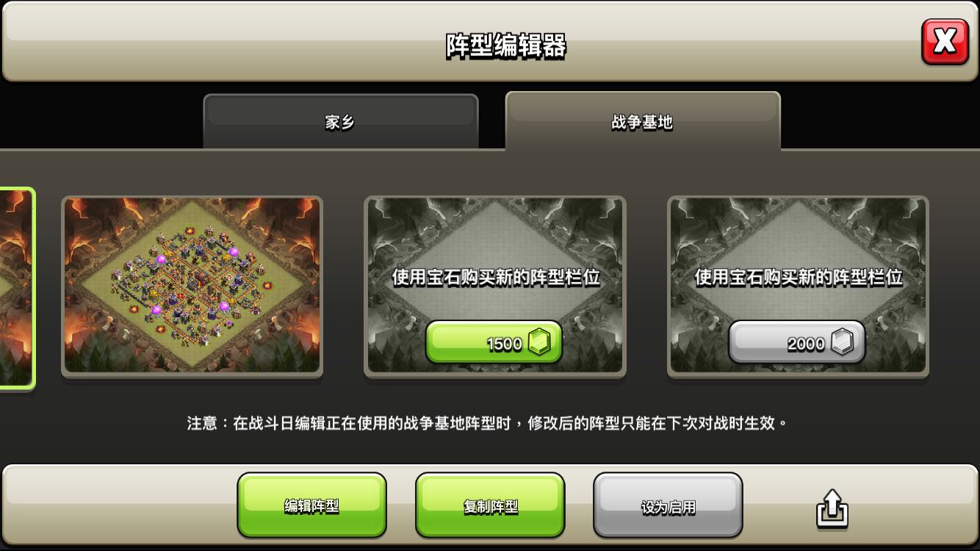Viewport: 980px width, 551px height.
Task: Select the war base layout thumbnail
Action: point(192,287)
